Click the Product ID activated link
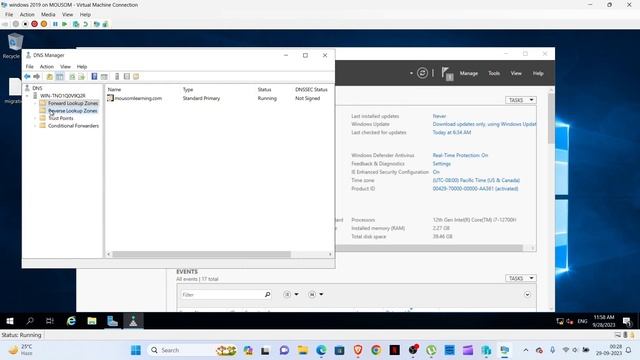Screen dimensions: 640x360 point(476,189)
